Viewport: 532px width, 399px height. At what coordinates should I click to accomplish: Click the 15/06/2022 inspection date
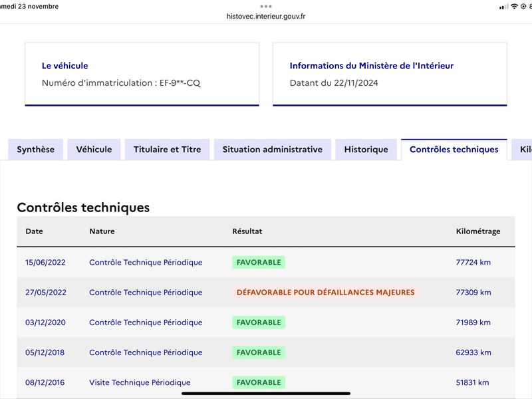(45, 262)
